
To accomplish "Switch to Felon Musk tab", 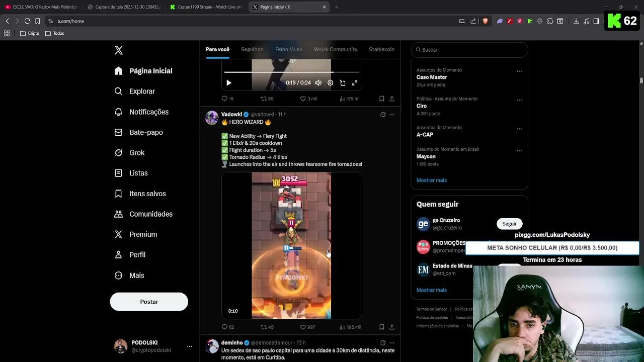I will (x=289, y=49).
